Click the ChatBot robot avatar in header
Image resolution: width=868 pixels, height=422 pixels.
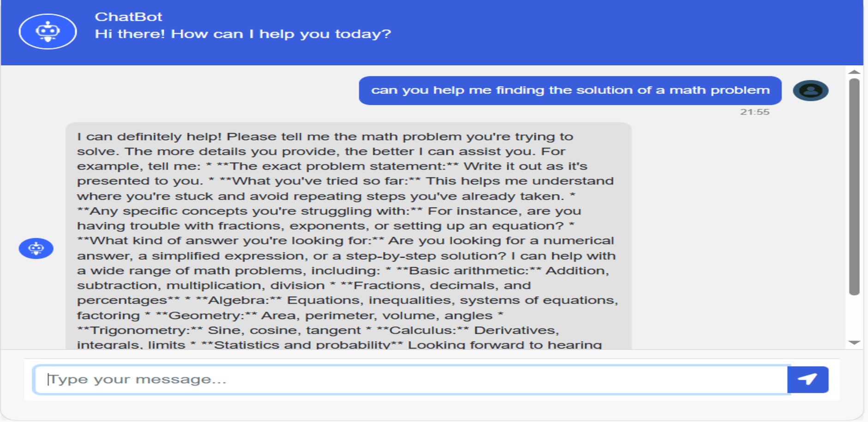48,32
